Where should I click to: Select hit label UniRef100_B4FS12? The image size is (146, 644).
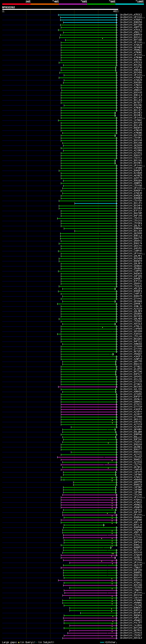pos(131,341)
